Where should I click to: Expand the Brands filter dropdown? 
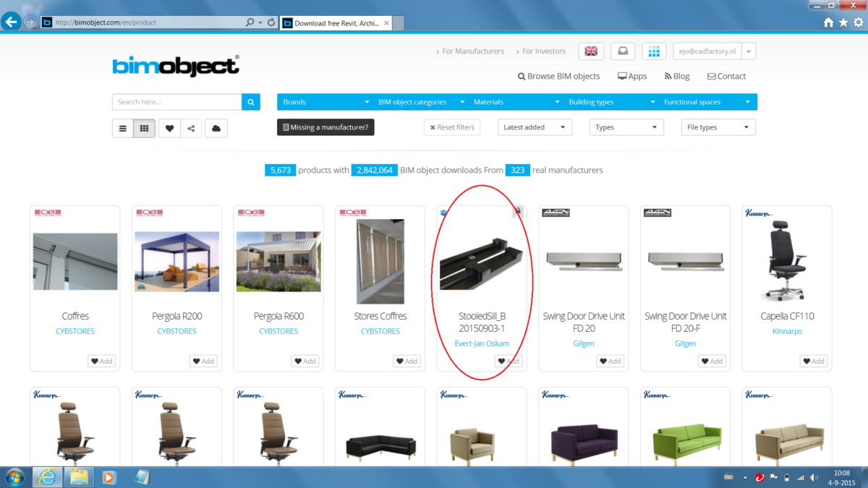coord(325,102)
